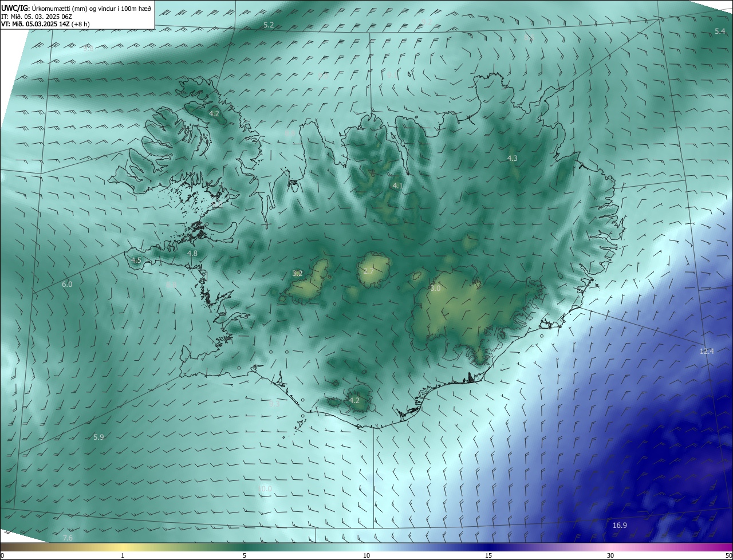Click the colorbar tick label 50
This screenshot has width=733, height=560.
point(728,555)
